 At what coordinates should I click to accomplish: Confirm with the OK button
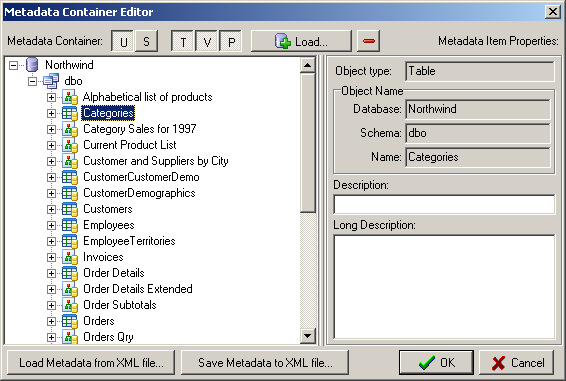pos(436,362)
